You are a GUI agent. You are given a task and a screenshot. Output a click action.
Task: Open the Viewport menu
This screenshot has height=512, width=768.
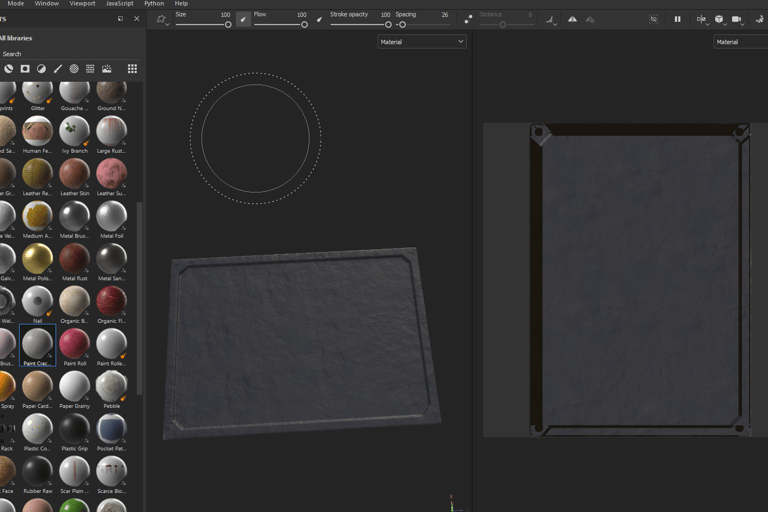83,4
